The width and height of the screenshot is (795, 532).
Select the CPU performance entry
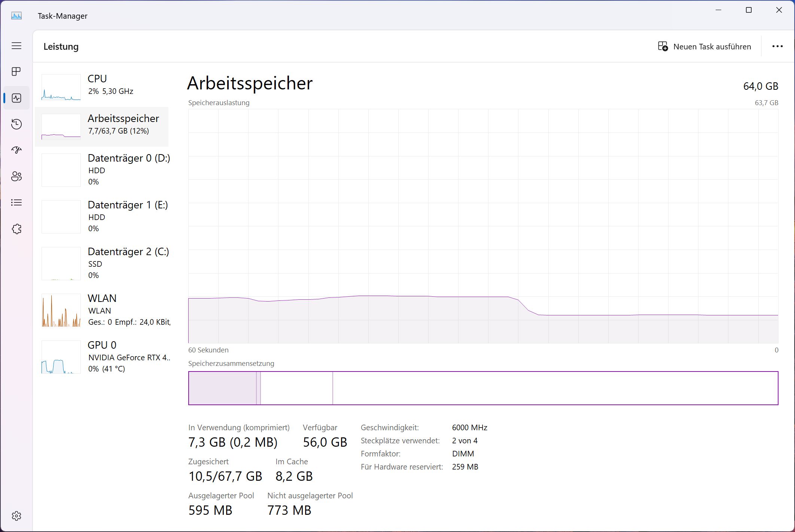click(102, 87)
